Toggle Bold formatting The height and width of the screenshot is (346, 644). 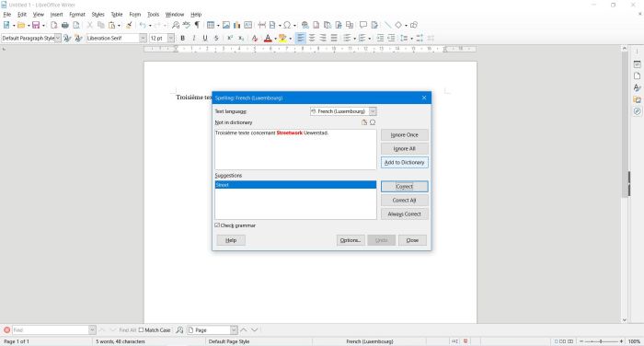tap(183, 39)
